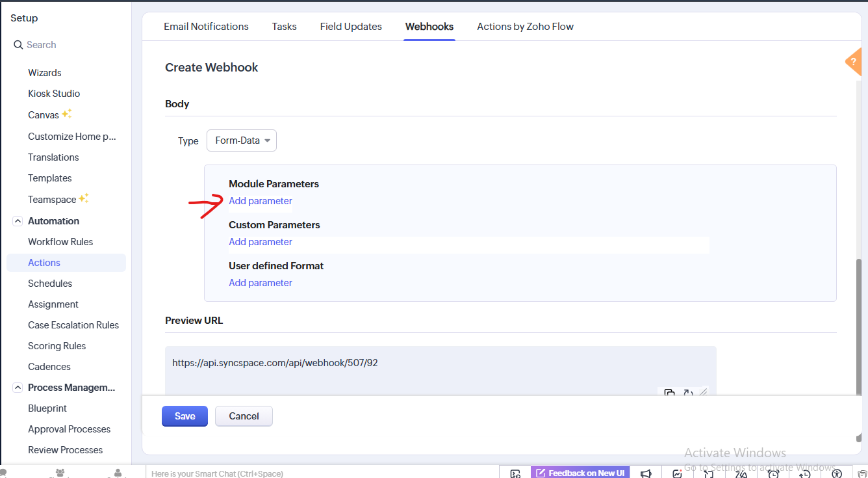Click Add parameter under Module Parameters

click(x=261, y=201)
